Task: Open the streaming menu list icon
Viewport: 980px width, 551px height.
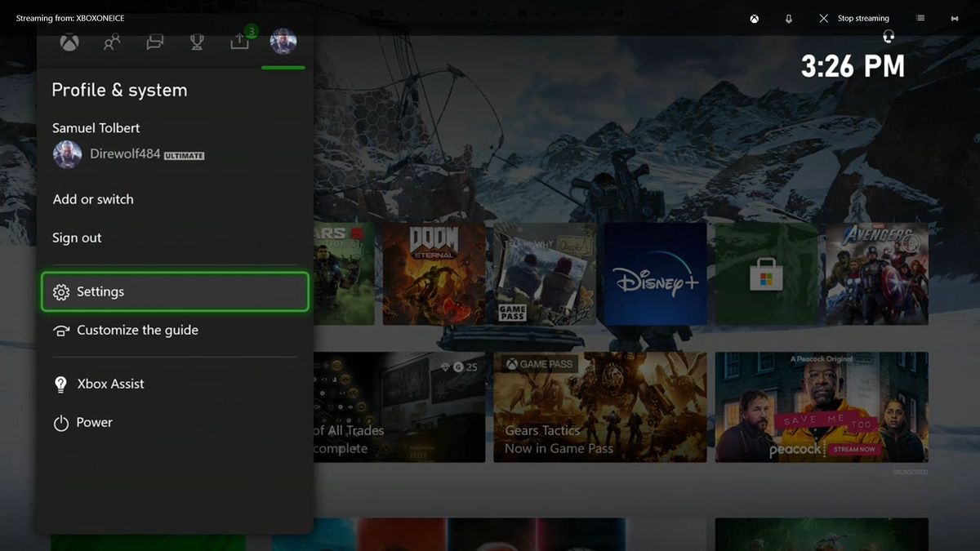Action: pos(921,18)
